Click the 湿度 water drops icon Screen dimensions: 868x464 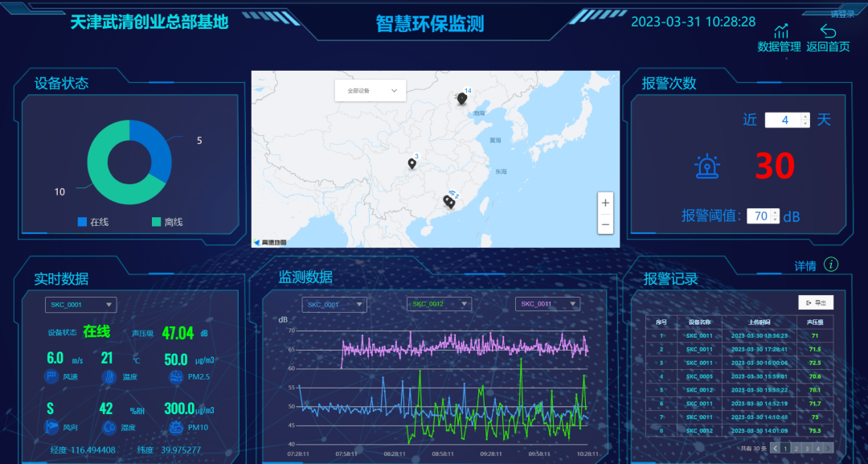coord(109,427)
